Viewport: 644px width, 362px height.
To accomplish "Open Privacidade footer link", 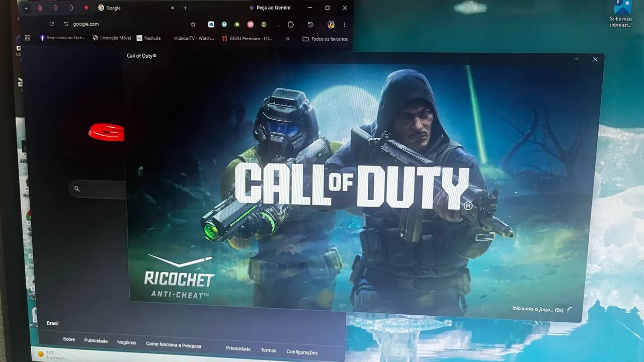I will [x=238, y=348].
